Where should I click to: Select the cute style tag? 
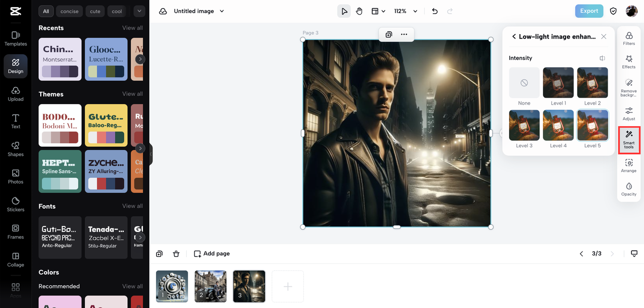click(95, 11)
